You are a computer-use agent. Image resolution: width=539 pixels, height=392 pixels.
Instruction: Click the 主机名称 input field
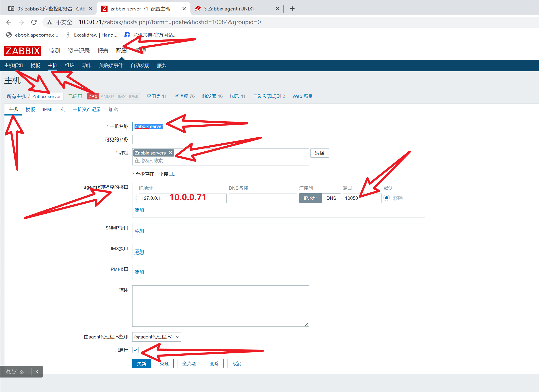(221, 126)
